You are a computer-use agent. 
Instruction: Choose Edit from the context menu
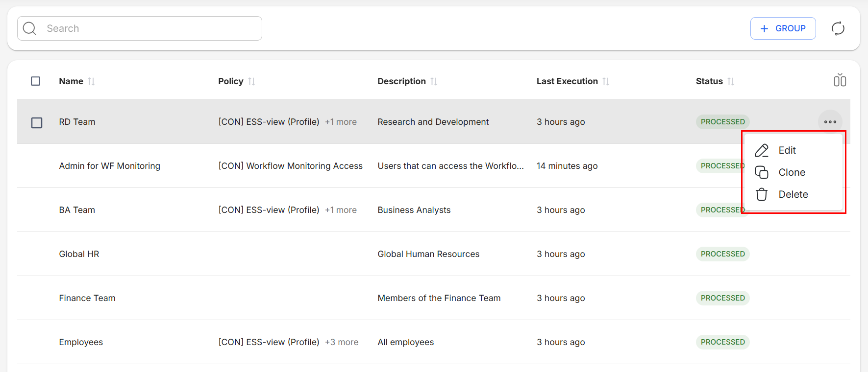(x=787, y=150)
